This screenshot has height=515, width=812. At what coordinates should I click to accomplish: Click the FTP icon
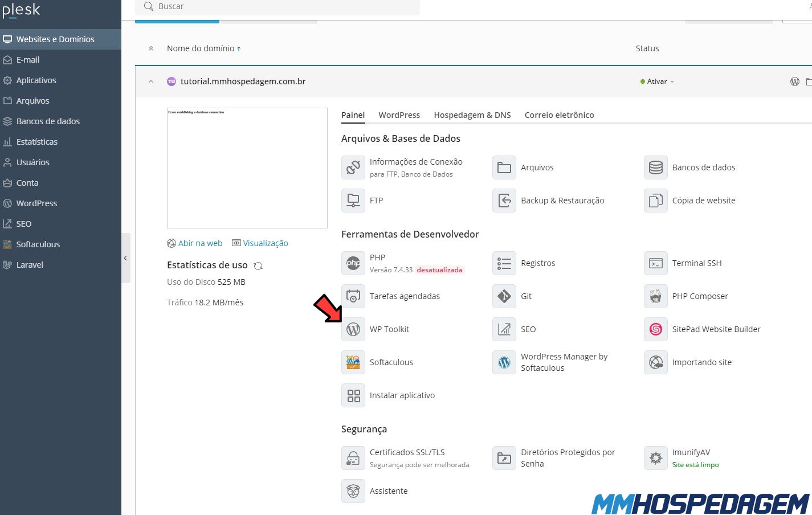point(353,201)
